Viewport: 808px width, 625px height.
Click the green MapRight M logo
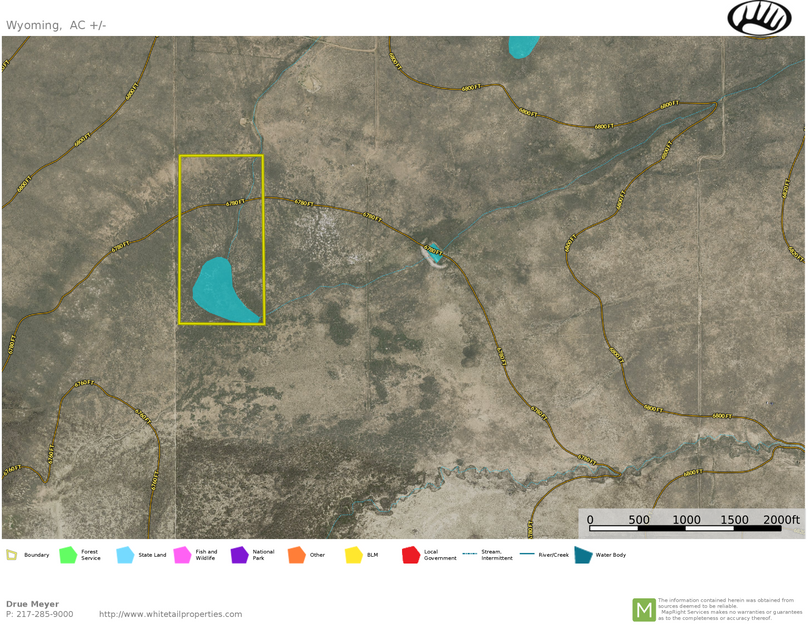643,609
